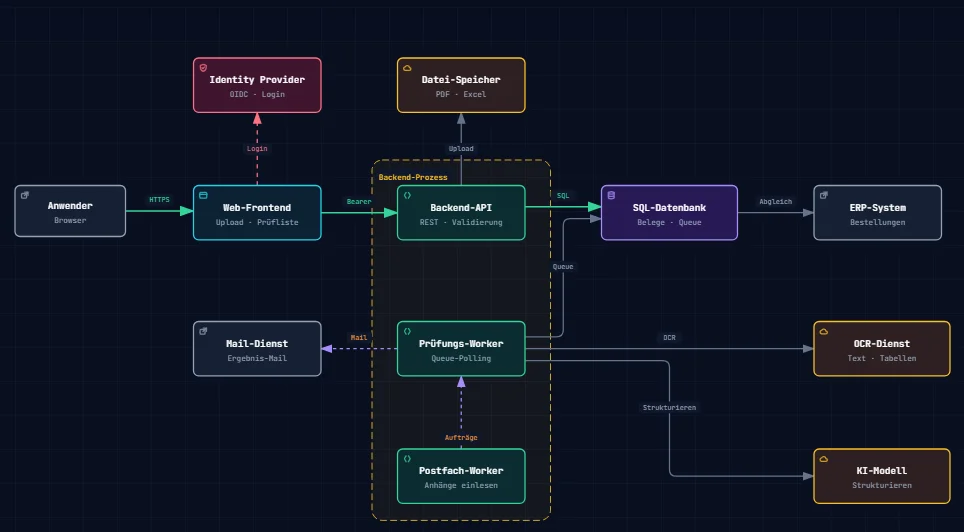Click the 'Text · Tabellen' subtitle
The width and height of the screenshot is (964, 532).
point(882,359)
